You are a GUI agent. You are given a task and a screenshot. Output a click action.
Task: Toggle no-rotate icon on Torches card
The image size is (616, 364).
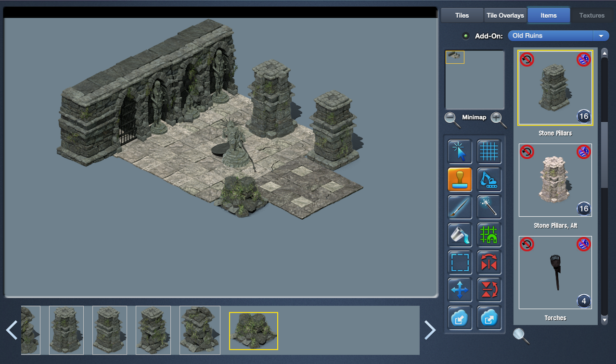(x=527, y=244)
